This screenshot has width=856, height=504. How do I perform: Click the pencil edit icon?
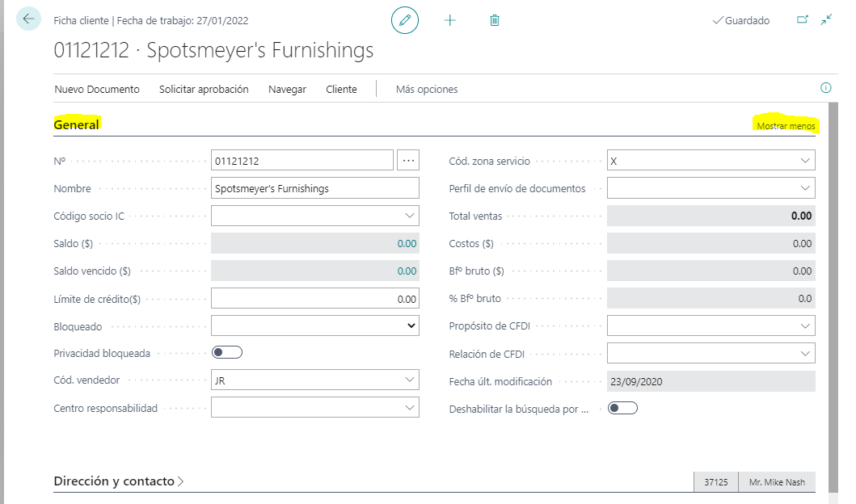pyautogui.click(x=405, y=21)
